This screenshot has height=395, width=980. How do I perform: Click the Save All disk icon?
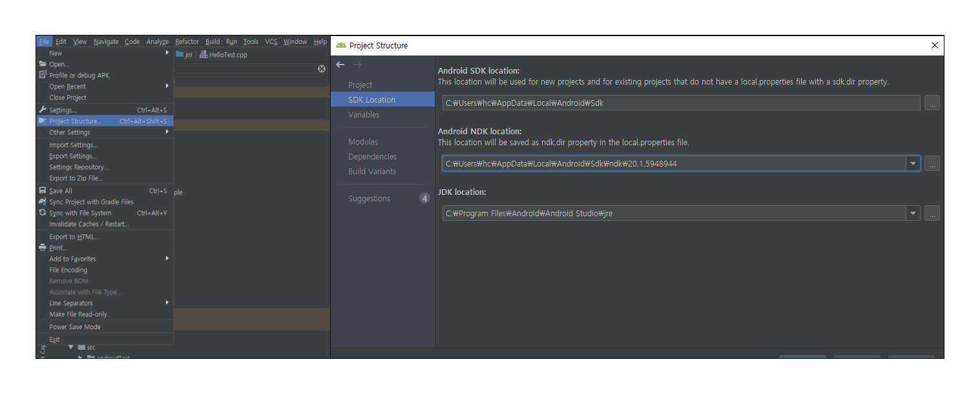coord(43,190)
